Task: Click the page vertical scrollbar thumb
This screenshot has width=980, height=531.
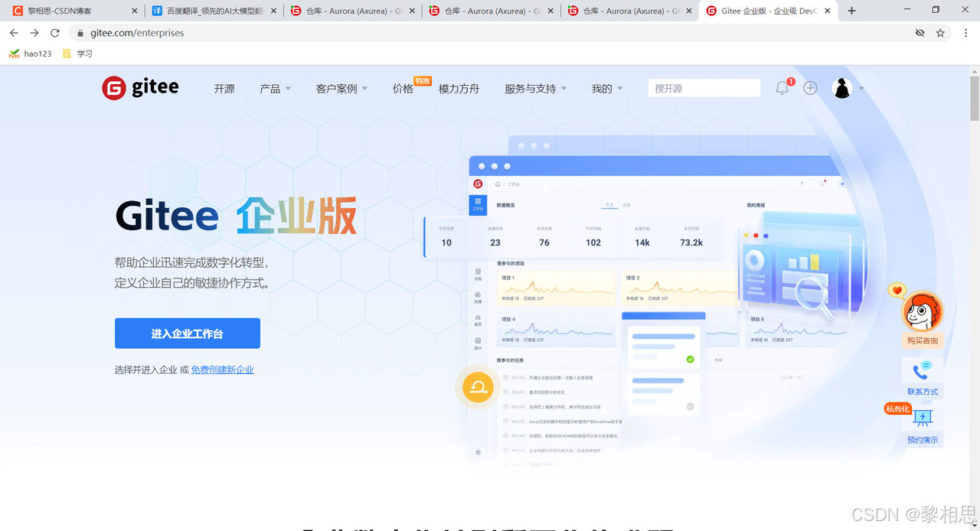Action: [x=975, y=98]
